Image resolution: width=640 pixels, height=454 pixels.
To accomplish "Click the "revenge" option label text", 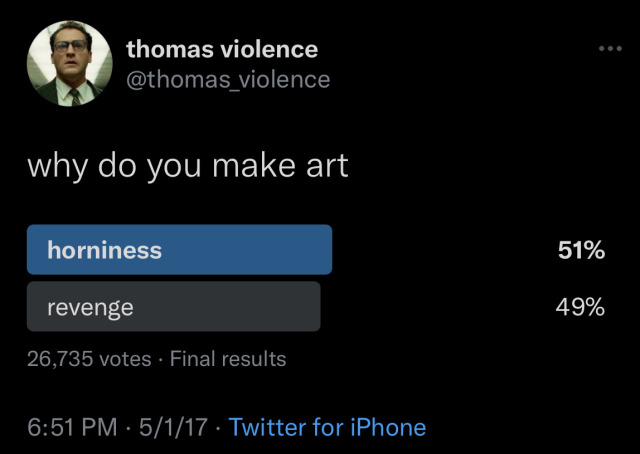I will click(90, 307).
